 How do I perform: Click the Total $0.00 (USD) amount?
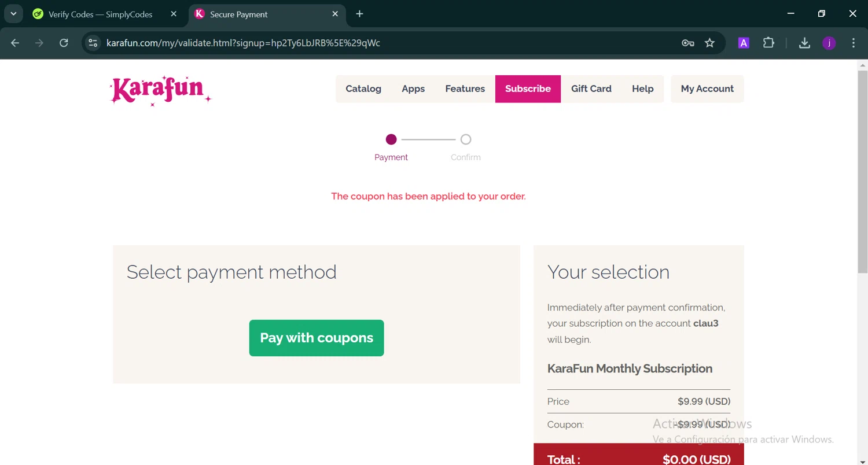(x=696, y=459)
